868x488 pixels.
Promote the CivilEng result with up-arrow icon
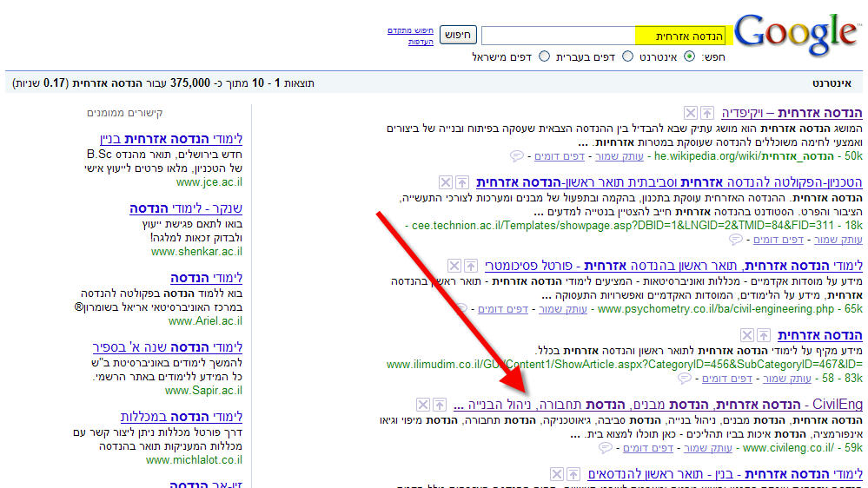pyautogui.click(x=439, y=405)
